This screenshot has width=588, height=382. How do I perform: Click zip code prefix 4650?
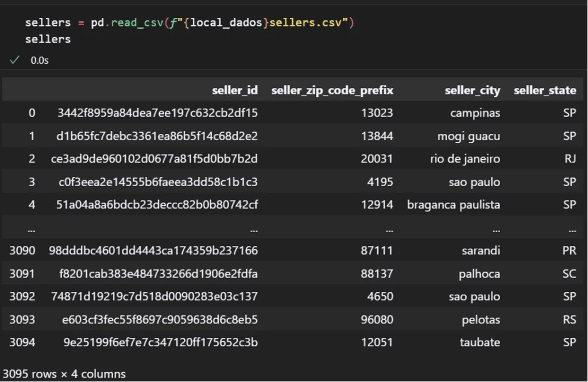[x=380, y=296]
